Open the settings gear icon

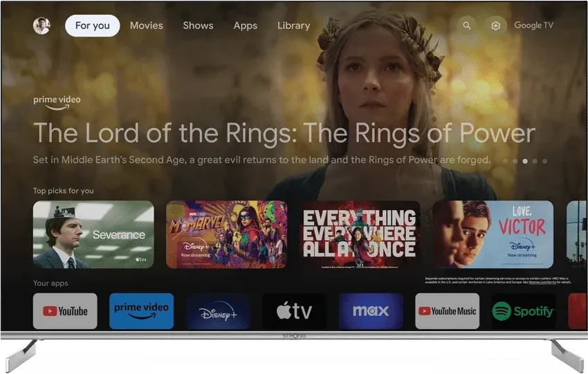coord(496,26)
